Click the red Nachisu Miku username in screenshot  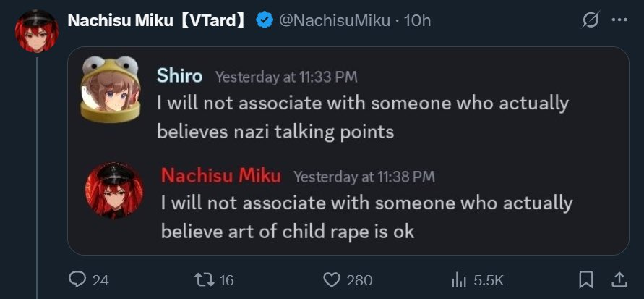point(220,176)
